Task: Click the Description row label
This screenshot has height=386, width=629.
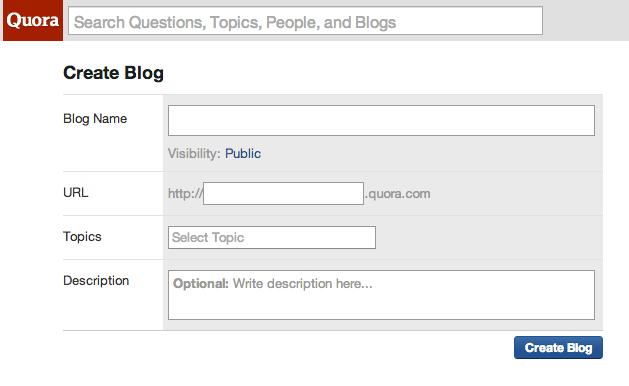Action: tap(96, 280)
